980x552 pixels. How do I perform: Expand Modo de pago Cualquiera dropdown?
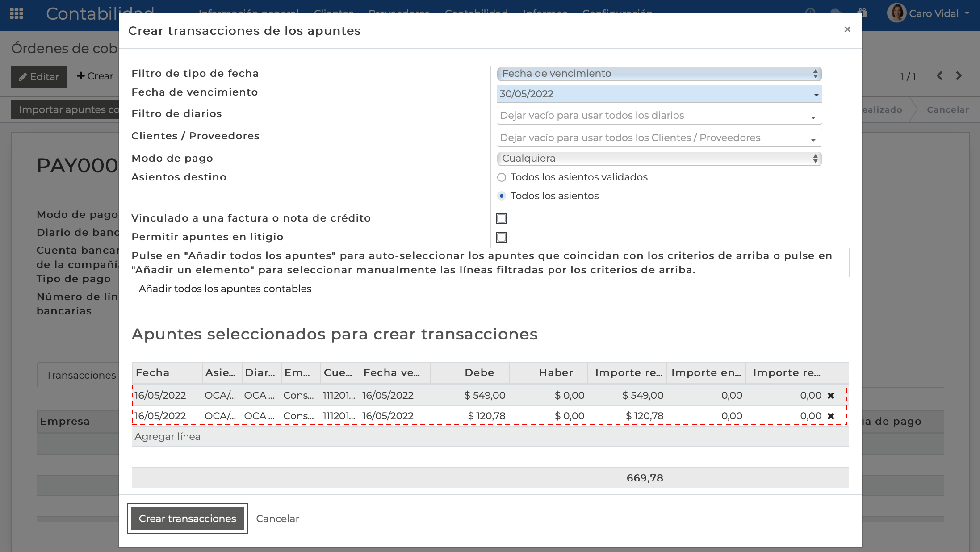coord(659,159)
